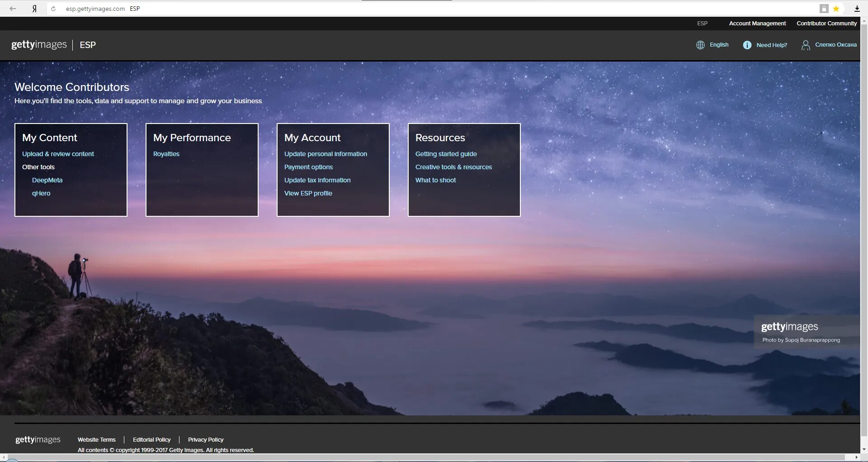Image resolution: width=868 pixels, height=462 pixels.
Task: Click the My Account heading
Action: pos(312,138)
